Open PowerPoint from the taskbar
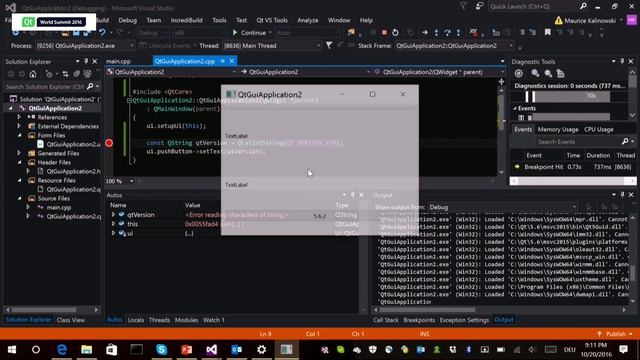 click(x=187, y=350)
